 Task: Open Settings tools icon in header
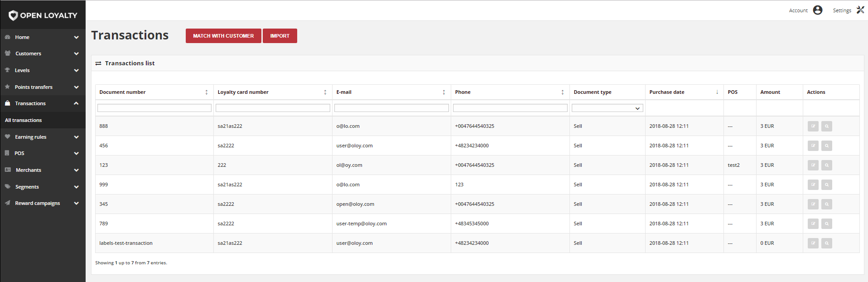pyautogui.click(x=860, y=10)
